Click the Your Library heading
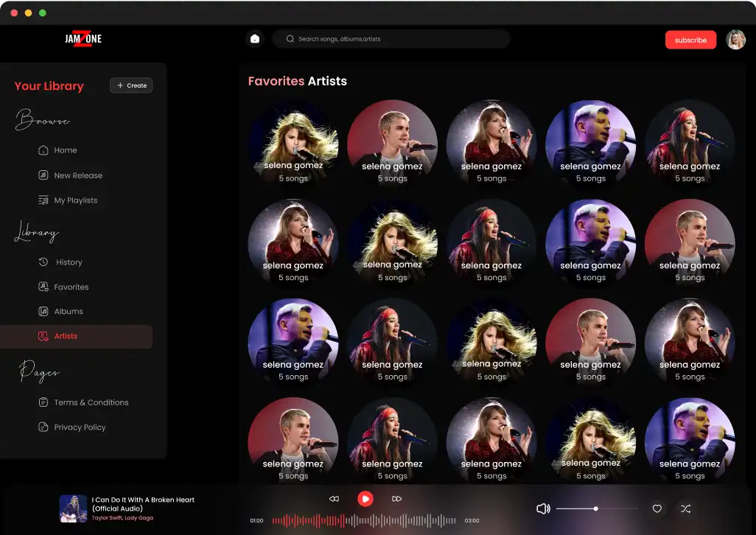 pyautogui.click(x=49, y=85)
